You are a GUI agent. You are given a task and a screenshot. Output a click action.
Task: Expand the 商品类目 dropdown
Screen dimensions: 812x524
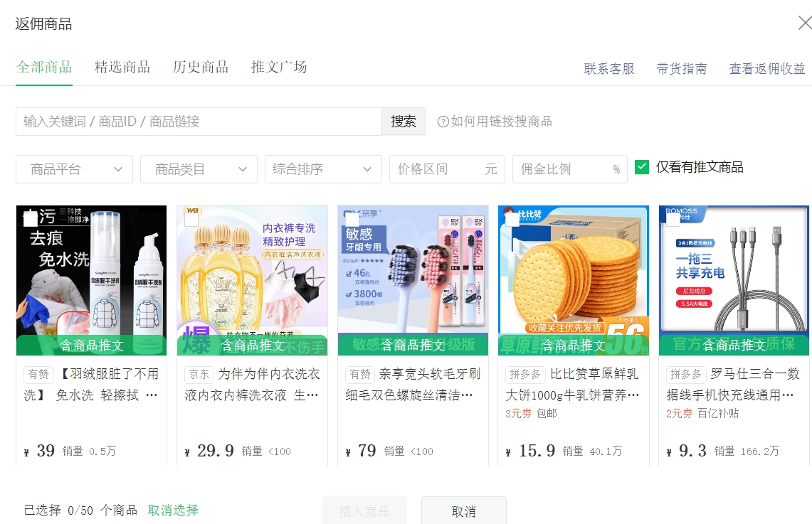[199, 169]
